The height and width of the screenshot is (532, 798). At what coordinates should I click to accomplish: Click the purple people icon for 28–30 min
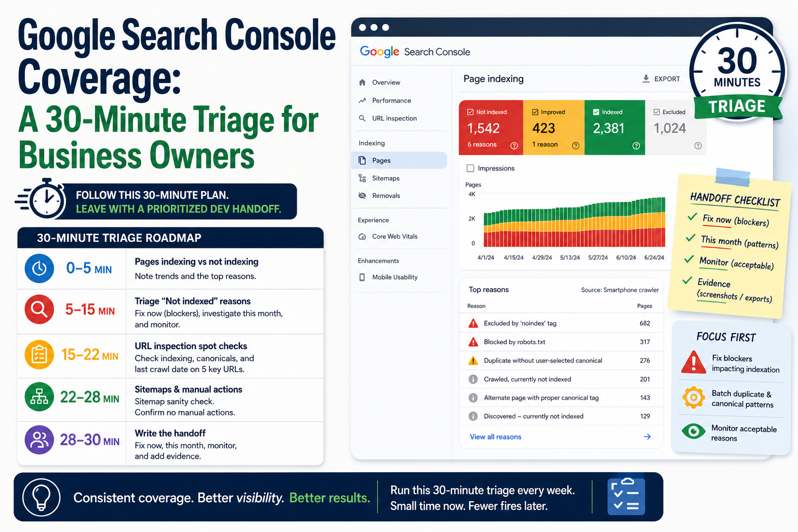pyautogui.click(x=39, y=440)
